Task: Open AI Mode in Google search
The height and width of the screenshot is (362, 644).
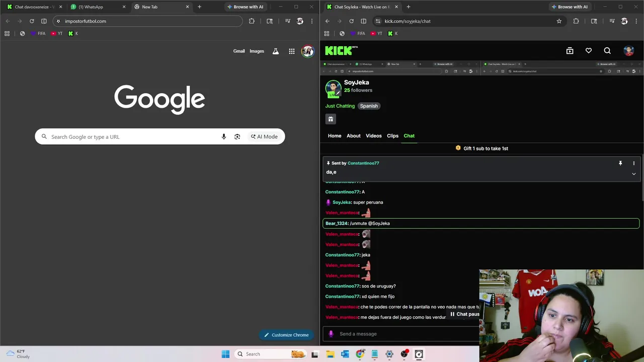Action: pos(264,137)
